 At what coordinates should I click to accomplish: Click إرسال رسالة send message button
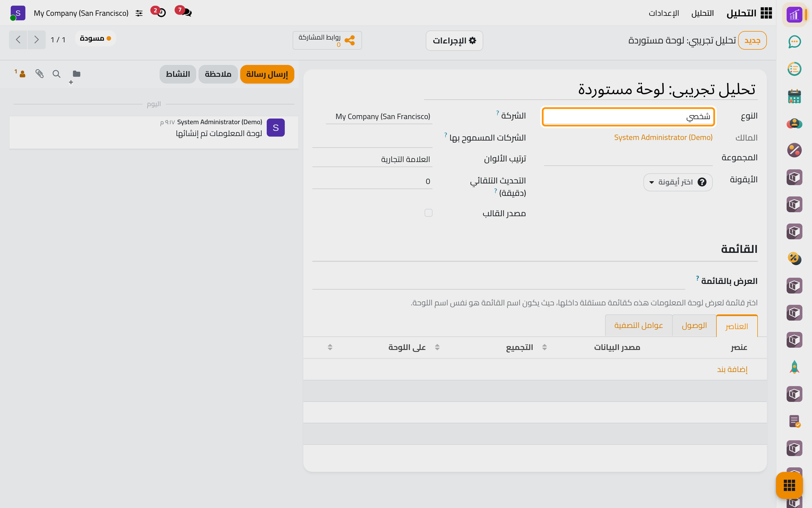pos(267,74)
